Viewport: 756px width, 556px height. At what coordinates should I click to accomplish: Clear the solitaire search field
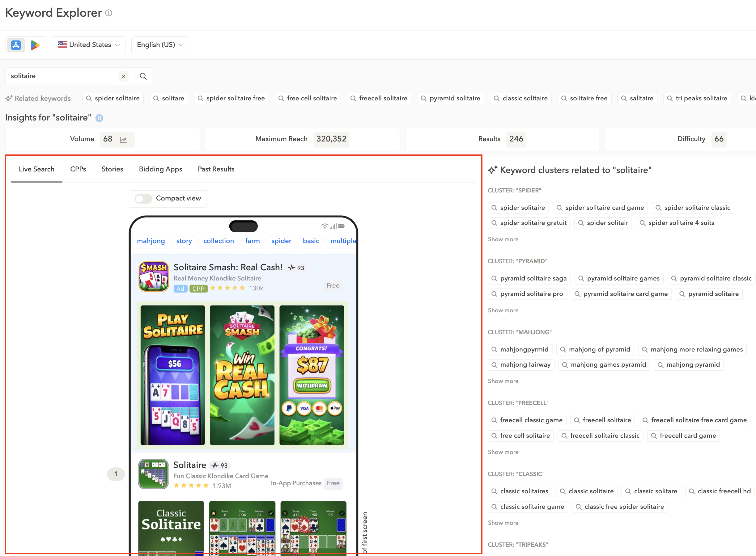pyautogui.click(x=124, y=76)
